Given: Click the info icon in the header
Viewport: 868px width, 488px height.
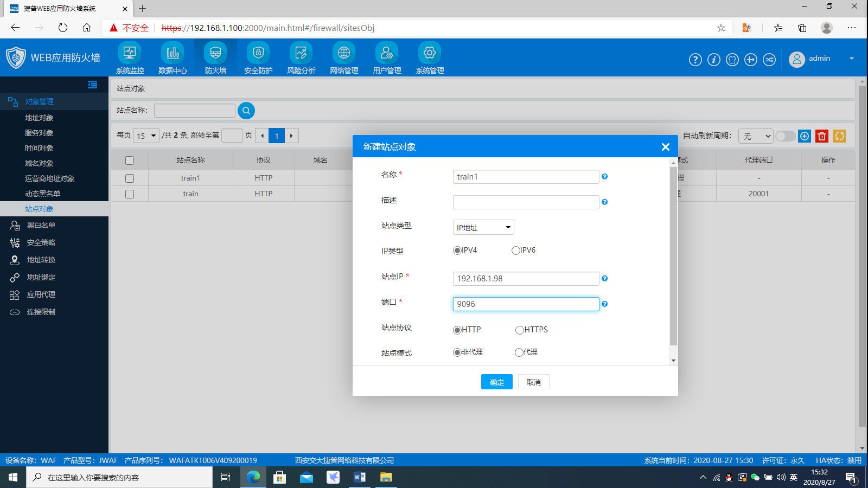Looking at the screenshot, I should [714, 60].
